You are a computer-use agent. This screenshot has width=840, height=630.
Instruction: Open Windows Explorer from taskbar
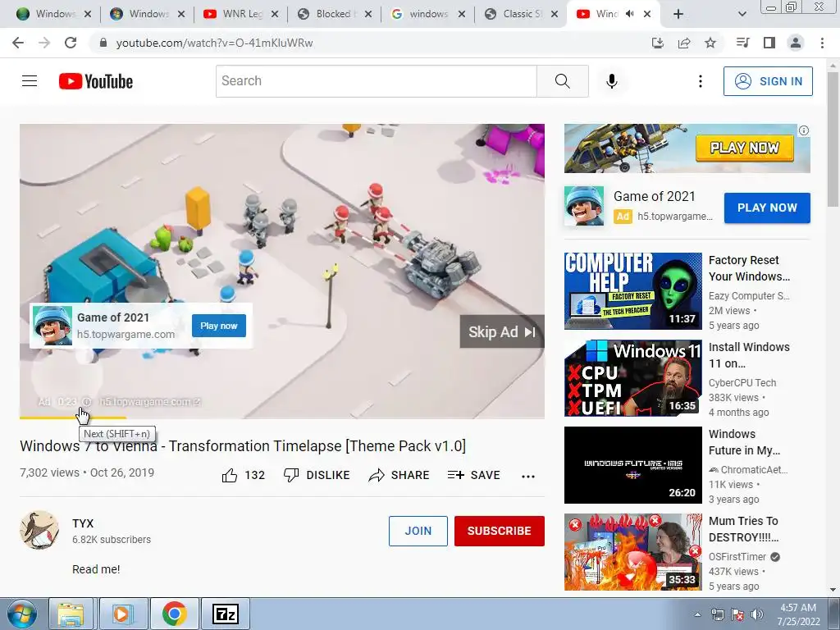coord(71,614)
